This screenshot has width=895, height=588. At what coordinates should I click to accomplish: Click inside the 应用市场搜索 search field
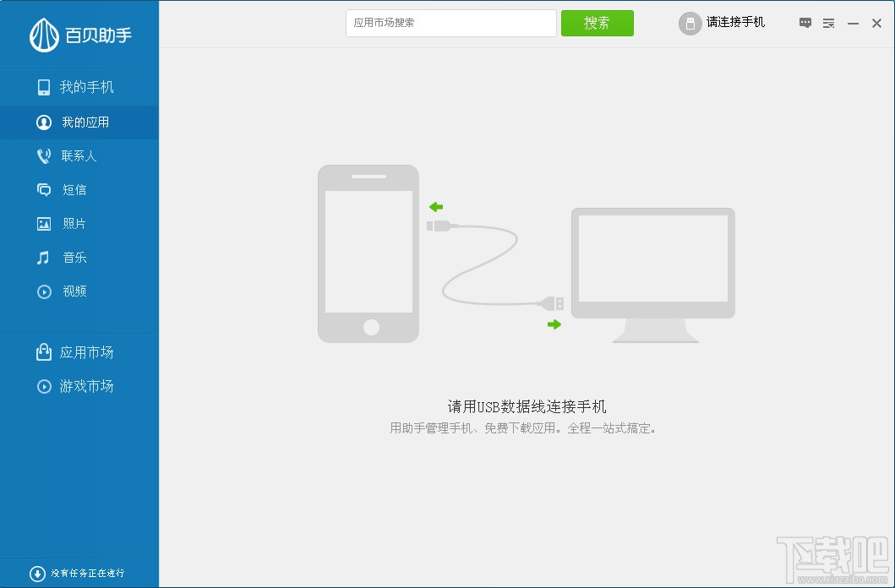pyautogui.click(x=450, y=23)
